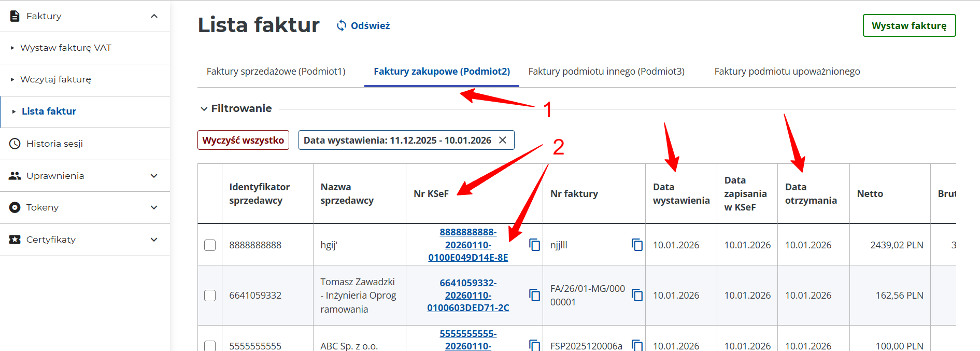Viewport: 980px width, 351px height.
Task: Expand the Tokeny sidebar section
Action: point(154,207)
